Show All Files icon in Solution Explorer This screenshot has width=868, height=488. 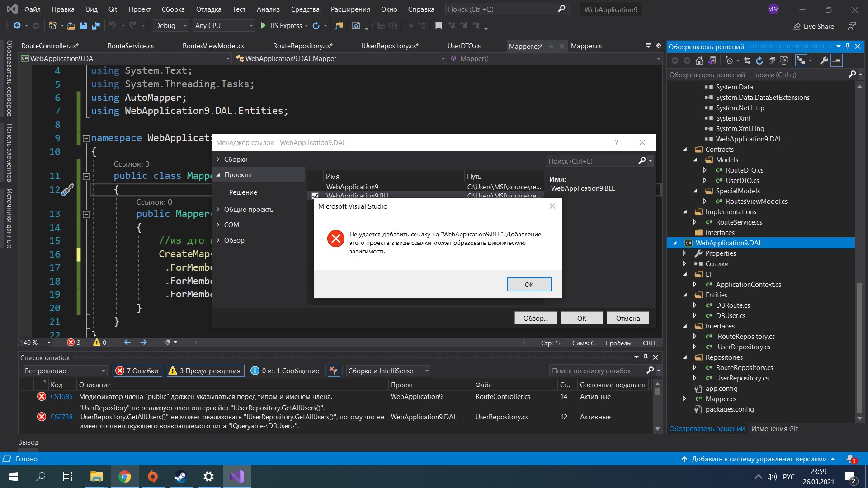pos(784,61)
